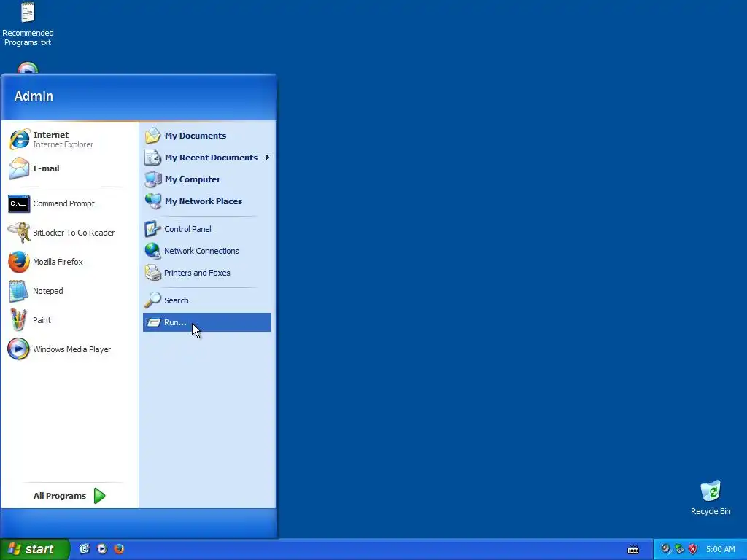Select Search menu entry text

[x=177, y=300]
